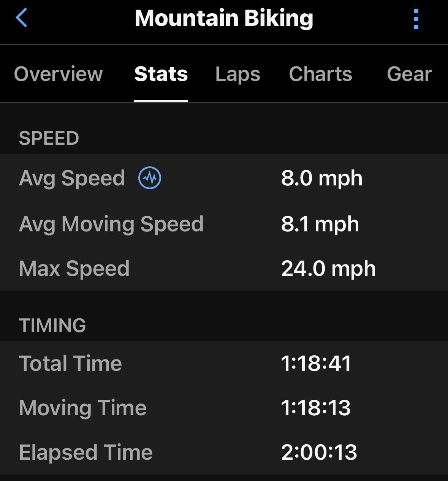Image resolution: width=448 pixels, height=481 pixels.
Task: Tap the Max Speed row label
Action: [74, 268]
